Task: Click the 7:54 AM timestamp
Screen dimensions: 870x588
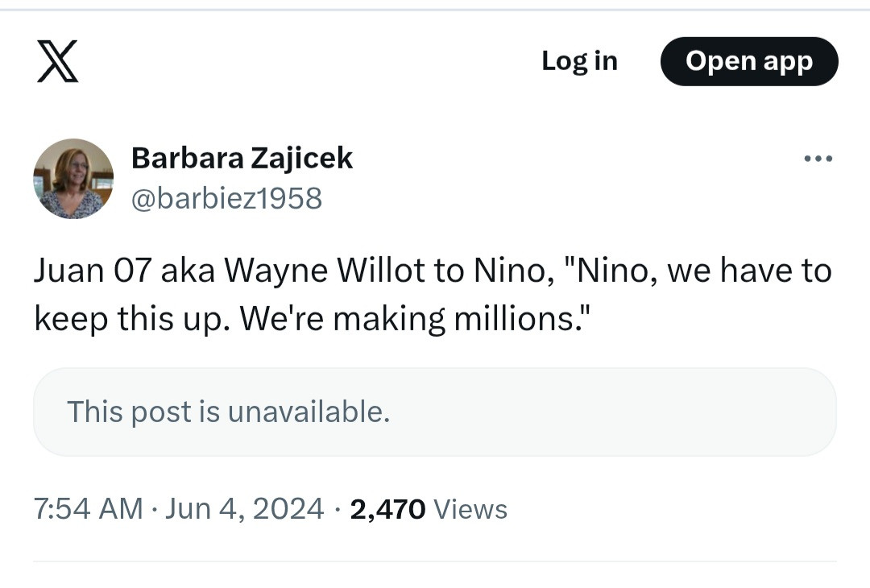Action: tap(88, 509)
